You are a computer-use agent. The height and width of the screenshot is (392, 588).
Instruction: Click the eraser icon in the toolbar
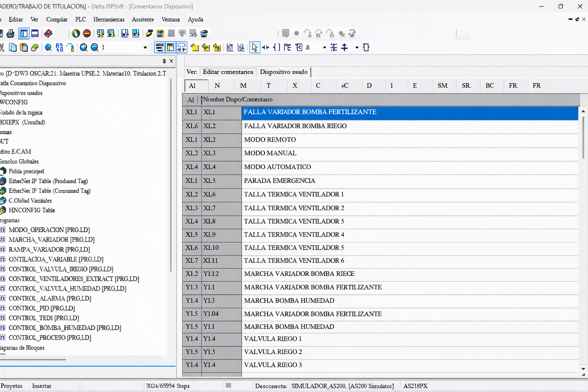coord(35,47)
